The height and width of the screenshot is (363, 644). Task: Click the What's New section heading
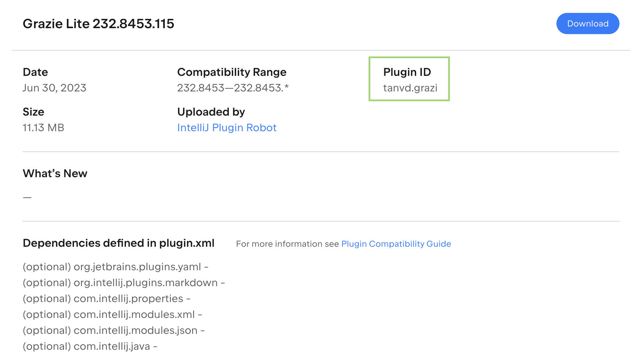(55, 173)
